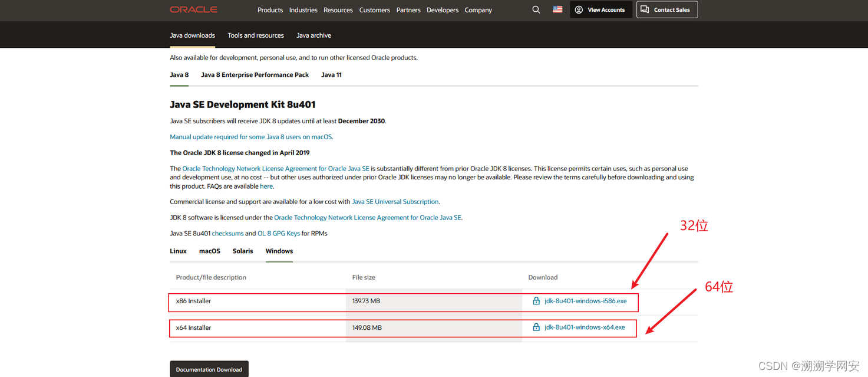Click the Oracle logo

193,9
